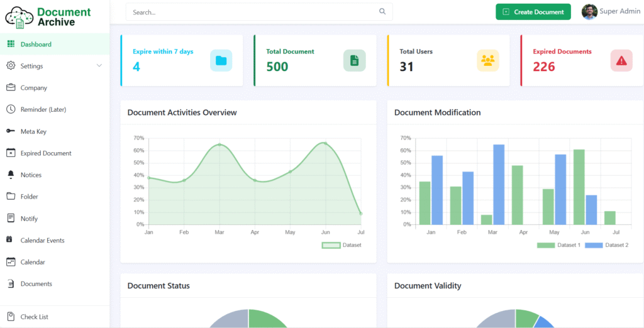The width and height of the screenshot is (644, 328).
Task: Click the green Apr bar in Document Modification
Action: pos(518,195)
